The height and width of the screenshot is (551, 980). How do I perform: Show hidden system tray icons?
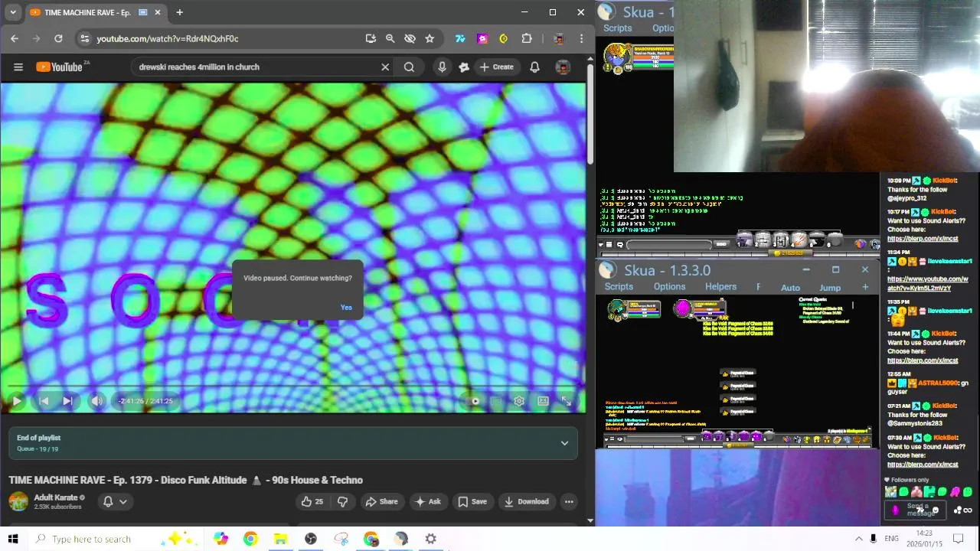point(858,539)
